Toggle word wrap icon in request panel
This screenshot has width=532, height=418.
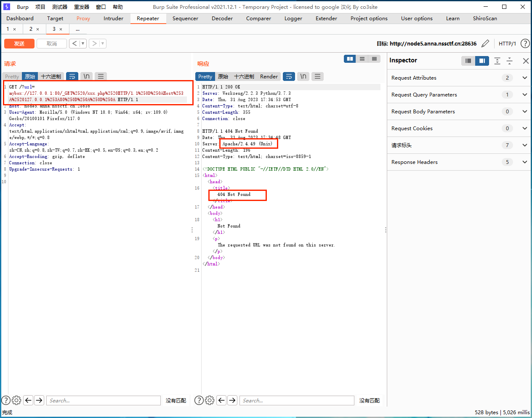pos(72,76)
